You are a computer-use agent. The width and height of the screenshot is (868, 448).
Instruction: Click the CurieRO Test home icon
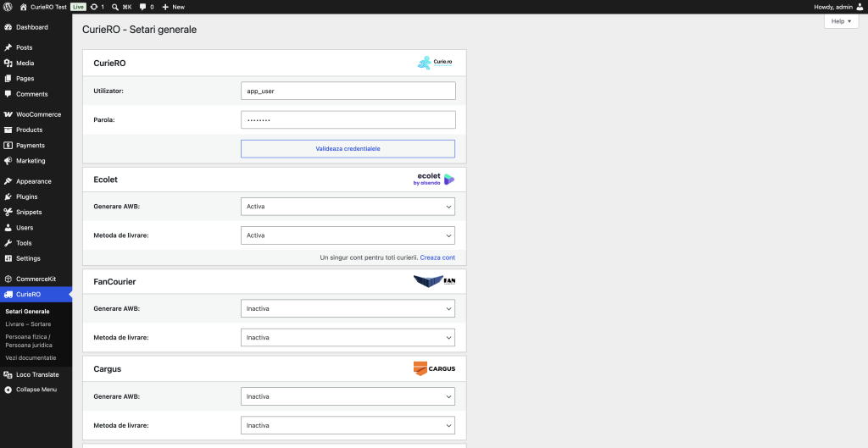[x=23, y=7]
